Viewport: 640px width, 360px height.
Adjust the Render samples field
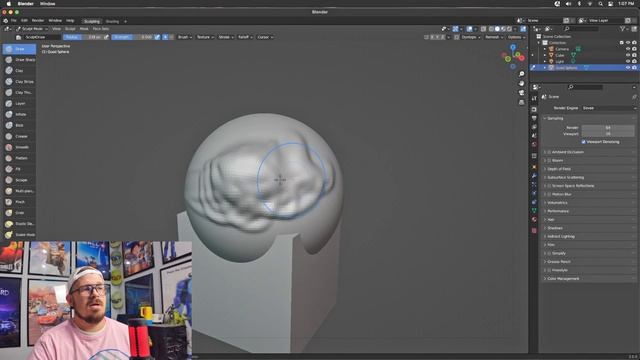608,128
